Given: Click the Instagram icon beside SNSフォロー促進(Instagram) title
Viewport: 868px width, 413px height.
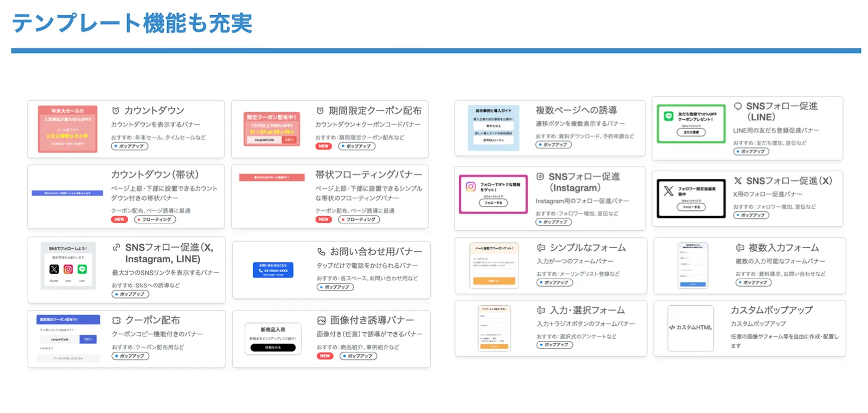Looking at the screenshot, I should [x=540, y=176].
